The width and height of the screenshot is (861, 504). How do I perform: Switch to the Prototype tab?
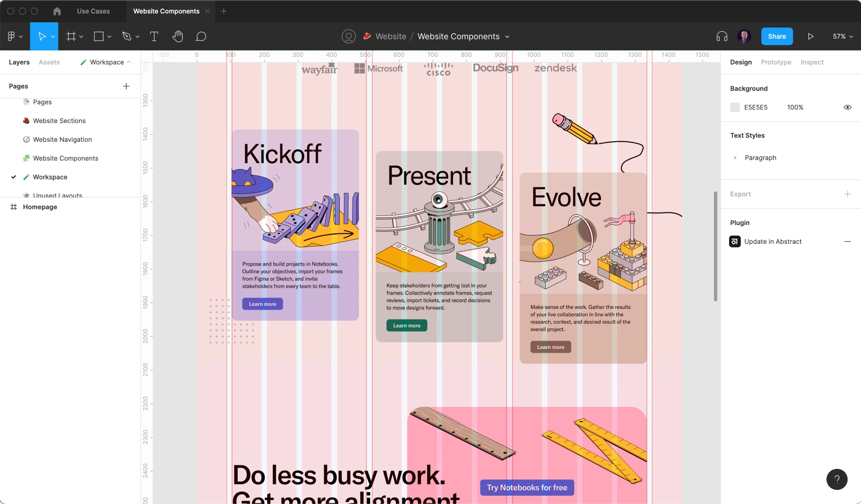[776, 62]
